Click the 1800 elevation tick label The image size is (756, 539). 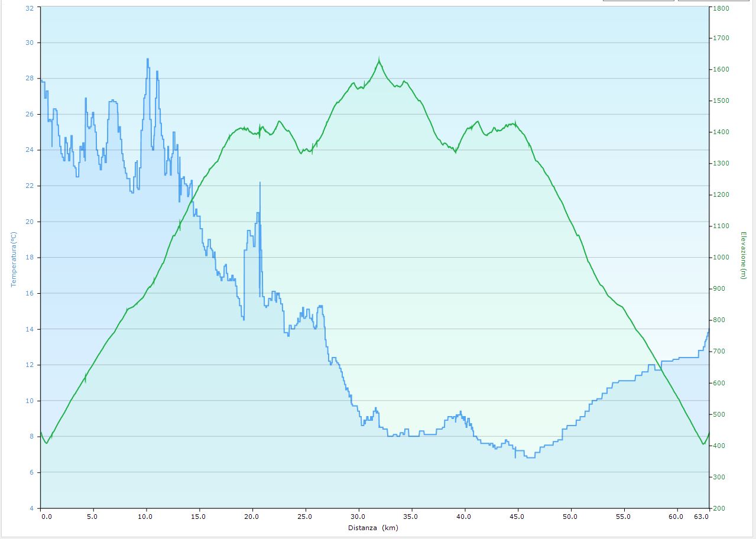coord(721,8)
